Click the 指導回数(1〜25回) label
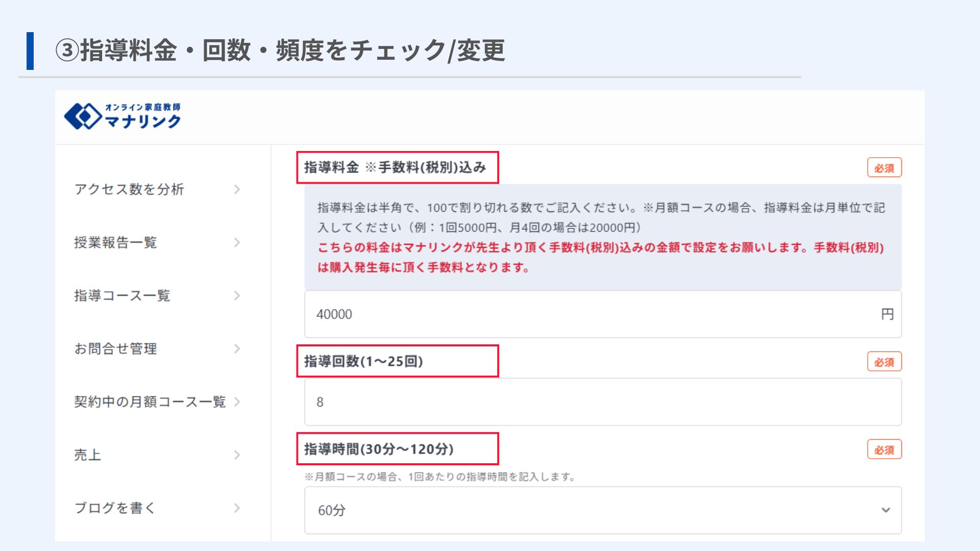Viewport: 980px width, 551px height. pyautogui.click(x=363, y=361)
